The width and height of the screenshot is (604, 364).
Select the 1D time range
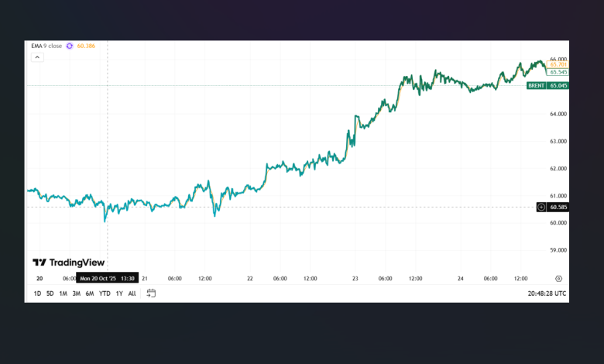tap(37, 294)
